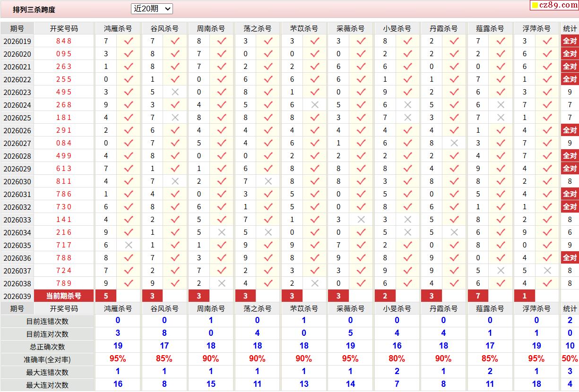Click gray X for 采薇杀号 in row 2026033
The width and height of the screenshot is (579, 392).
click(x=361, y=220)
